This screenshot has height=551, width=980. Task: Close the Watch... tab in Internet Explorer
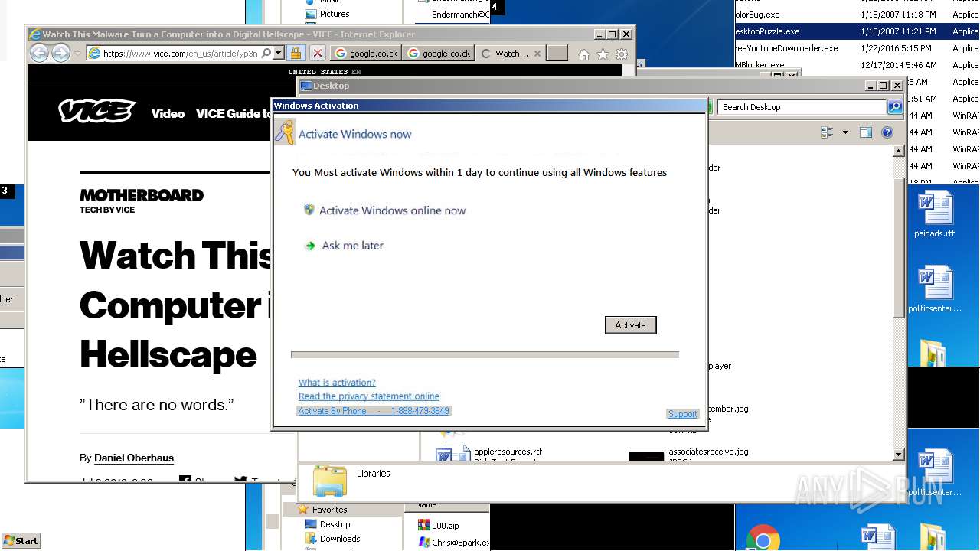pyautogui.click(x=537, y=54)
